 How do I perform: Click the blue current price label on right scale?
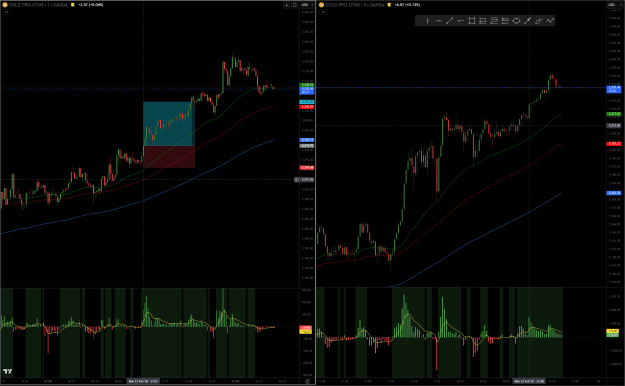(x=614, y=89)
